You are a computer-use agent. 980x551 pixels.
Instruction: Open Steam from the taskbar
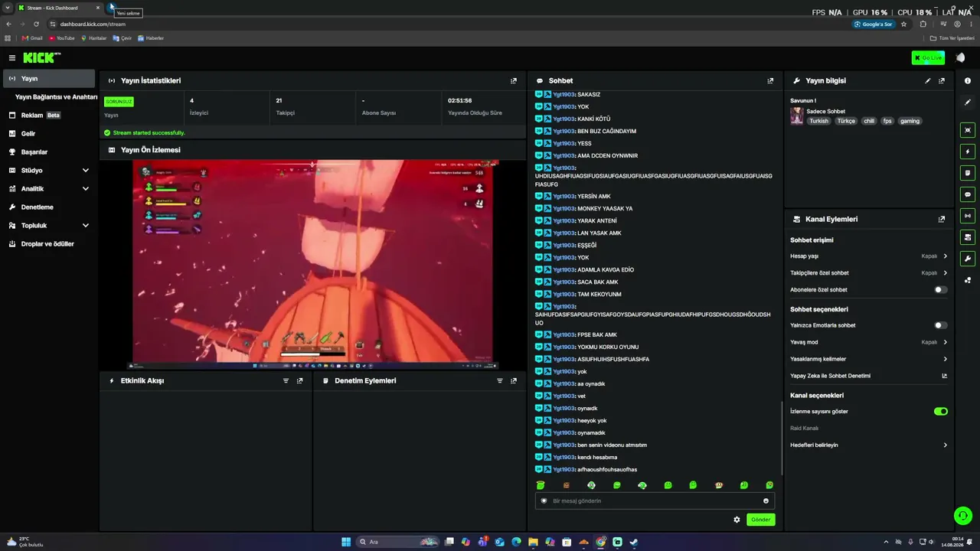[x=634, y=542]
